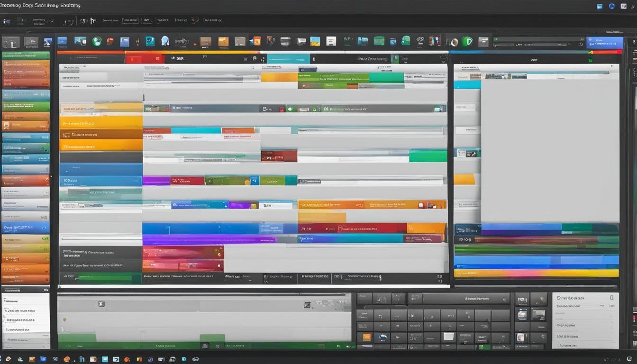Screen dimensions: 637x364
Task: Click the blue person icon in toolbar
Action: (48, 42)
